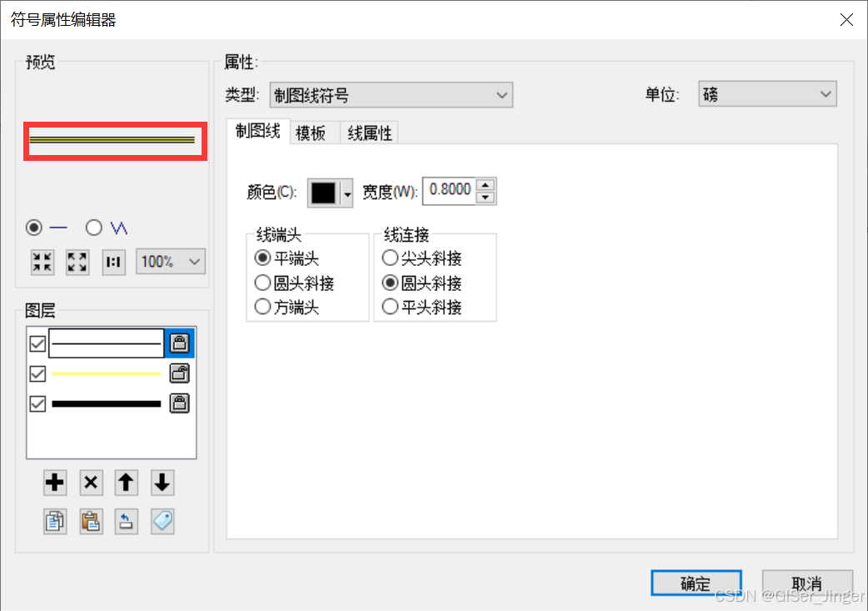Toggle the lock on the thin black line layer
Screen dimensions: 868x611
pyautogui.click(x=179, y=343)
